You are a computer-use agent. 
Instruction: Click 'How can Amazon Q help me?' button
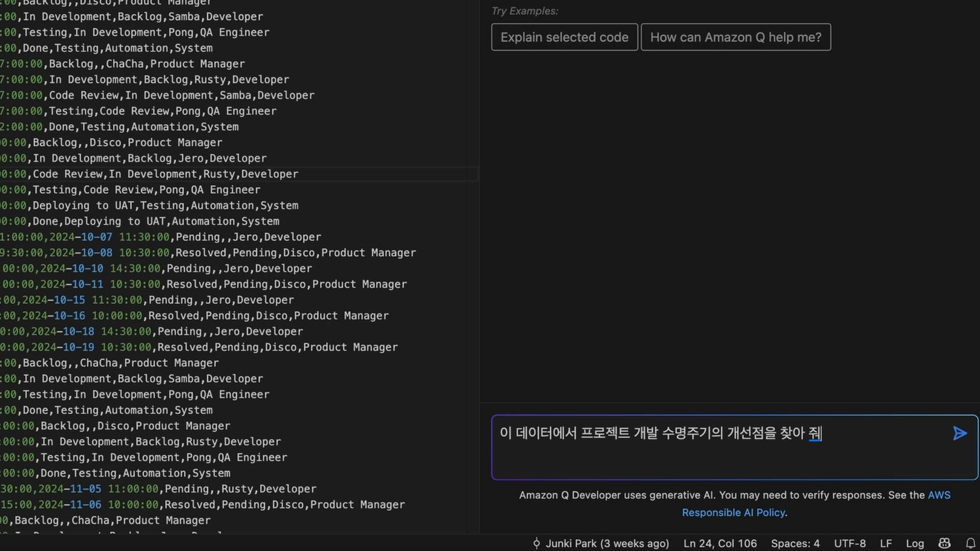[x=736, y=37]
